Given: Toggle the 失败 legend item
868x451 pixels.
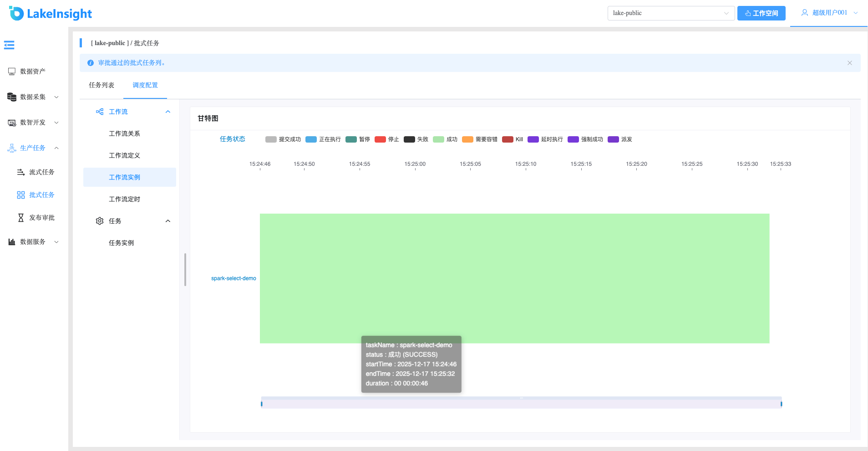Looking at the screenshot, I should pos(416,139).
